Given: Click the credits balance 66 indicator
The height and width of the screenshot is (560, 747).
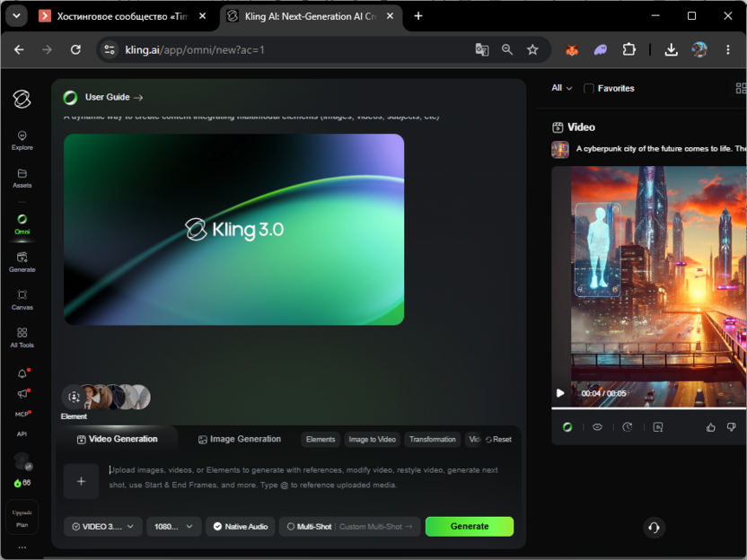Looking at the screenshot, I should (22, 483).
